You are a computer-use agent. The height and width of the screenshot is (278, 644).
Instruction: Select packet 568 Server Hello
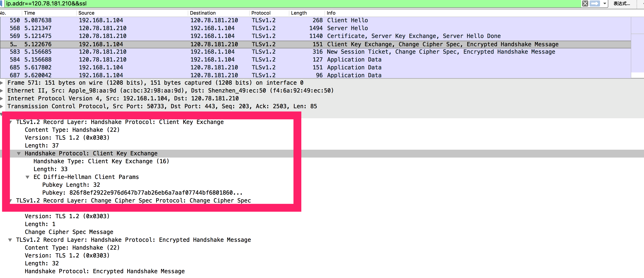point(175,28)
